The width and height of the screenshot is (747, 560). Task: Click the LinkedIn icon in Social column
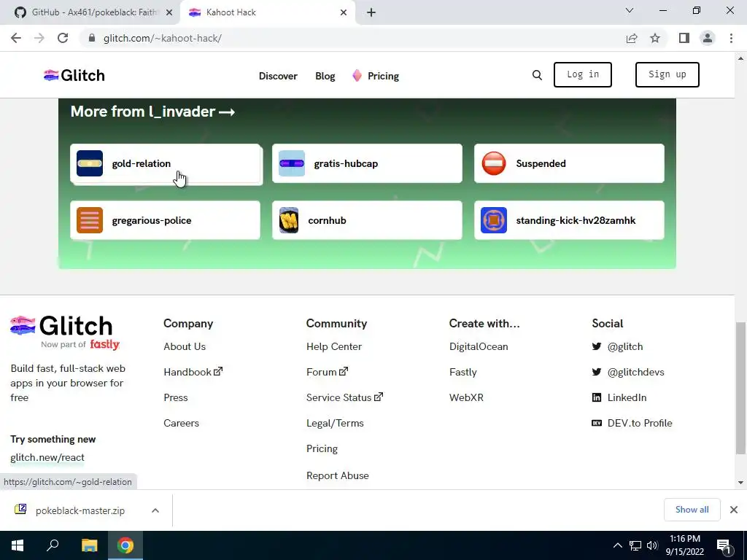click(597, 397)
